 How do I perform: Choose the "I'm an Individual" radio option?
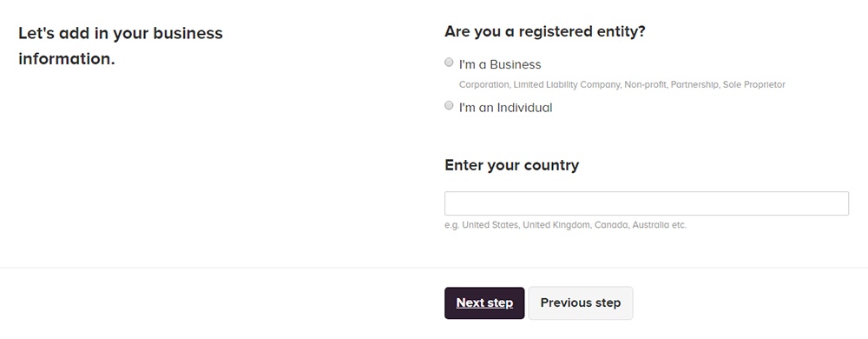coord(449,105)
